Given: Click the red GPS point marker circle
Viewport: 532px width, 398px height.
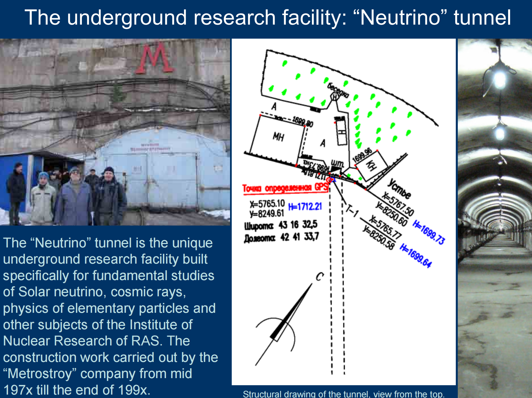Looking at the screenshot, I should point(330,180).
